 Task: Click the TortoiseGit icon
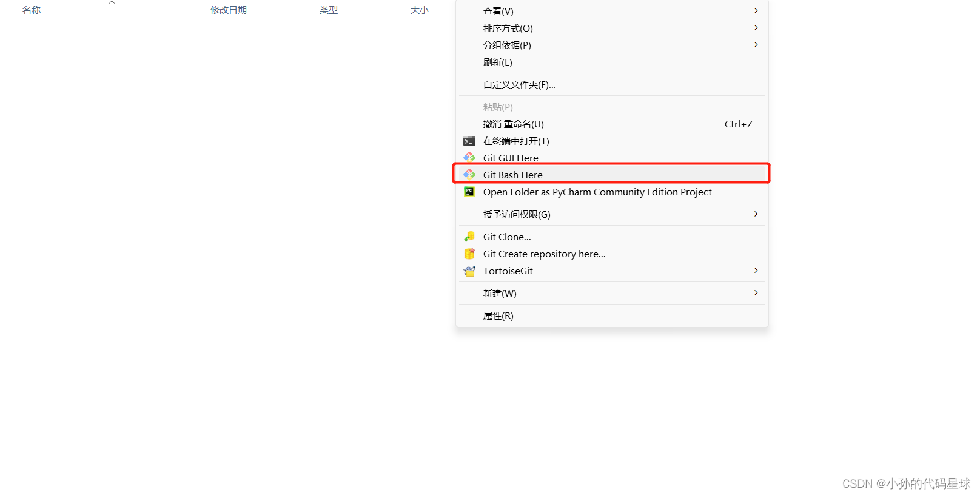(x=469, y=271)
